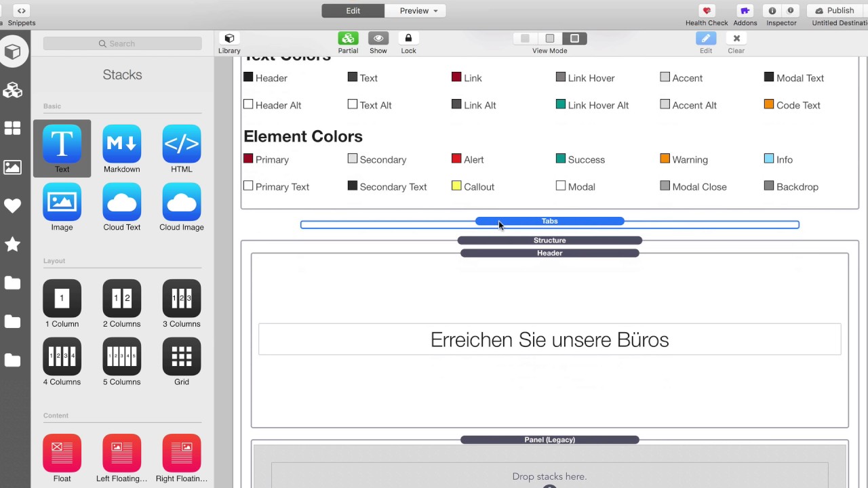Select the Panel (Legacy) stack label

[x=550, y=440]
